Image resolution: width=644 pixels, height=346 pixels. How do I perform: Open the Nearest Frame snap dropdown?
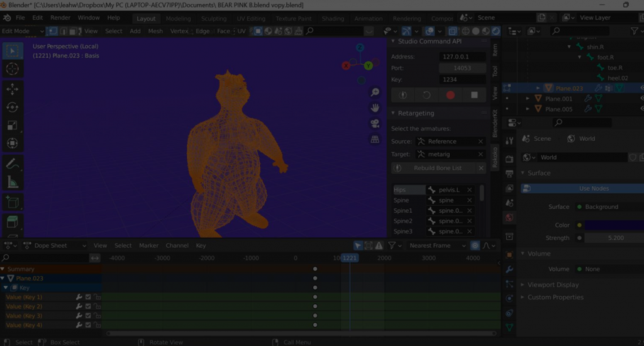[x=437, y=246]
